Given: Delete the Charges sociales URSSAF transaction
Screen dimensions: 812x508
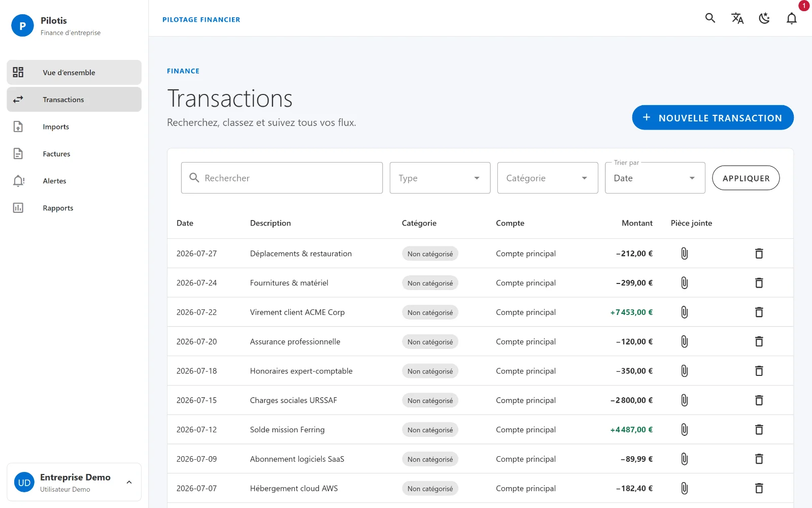Looking at the screenshot, I should 759,400.
